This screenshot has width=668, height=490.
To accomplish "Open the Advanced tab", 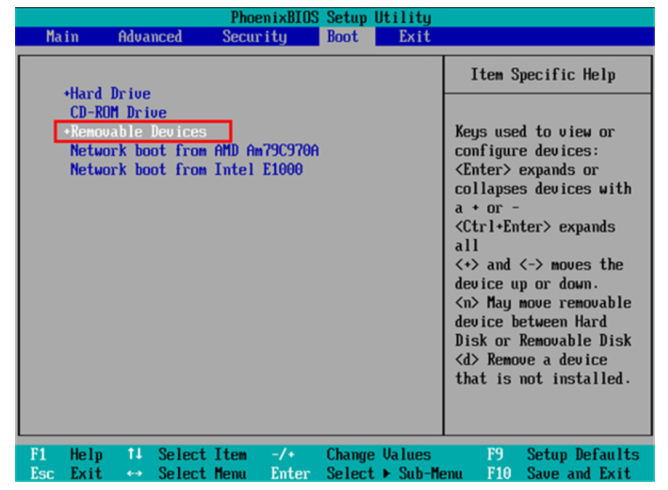I will click(150, 37).
